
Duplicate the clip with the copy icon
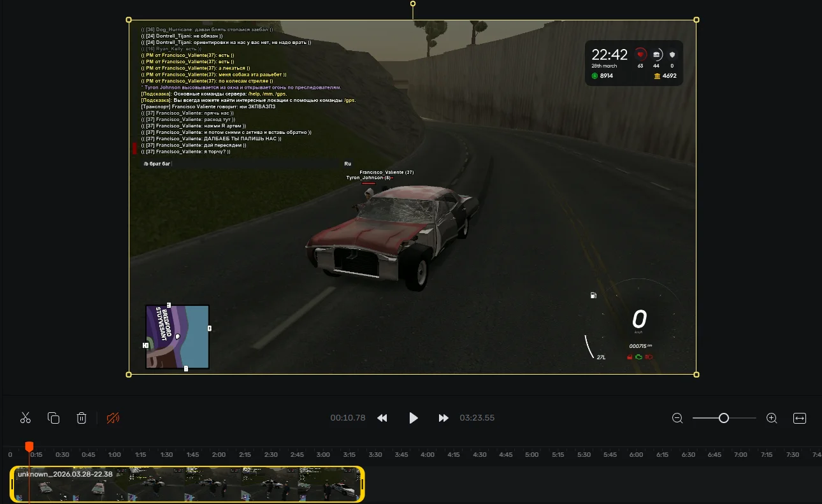[54, 418]
